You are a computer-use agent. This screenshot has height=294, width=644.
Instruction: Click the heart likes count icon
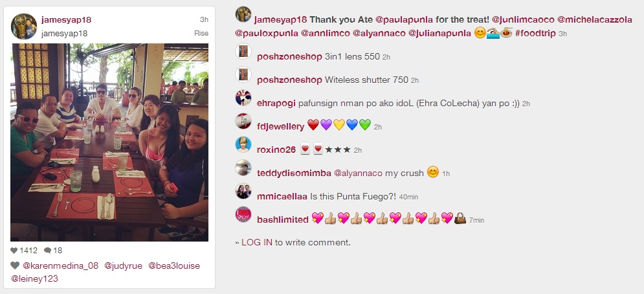click(14, 251)
